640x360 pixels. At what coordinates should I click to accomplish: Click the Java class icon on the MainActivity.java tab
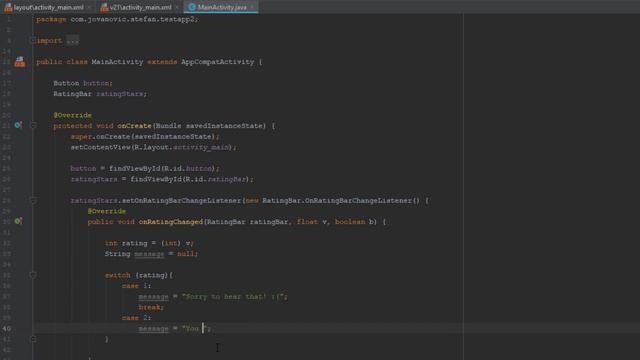[x=192, y=7]
